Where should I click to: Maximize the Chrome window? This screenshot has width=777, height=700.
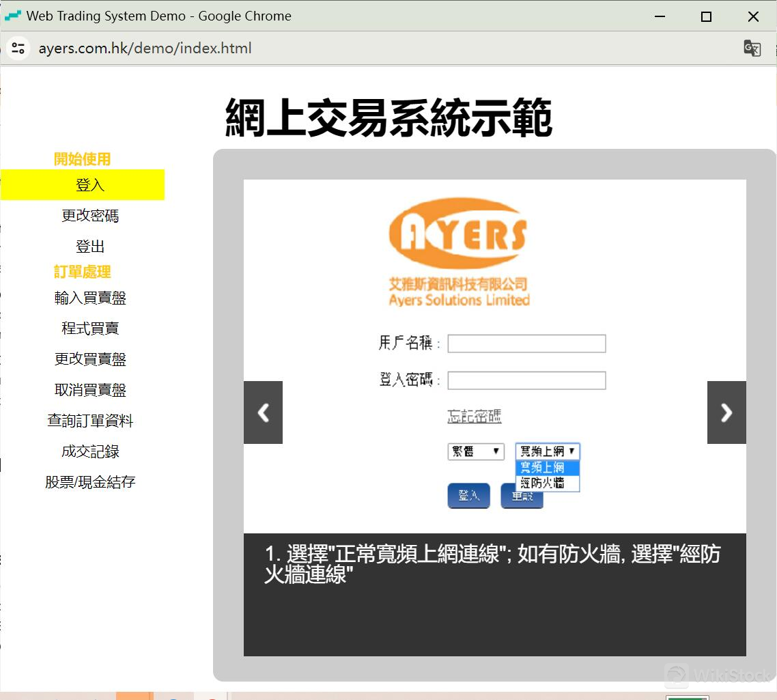coord(706,16)
